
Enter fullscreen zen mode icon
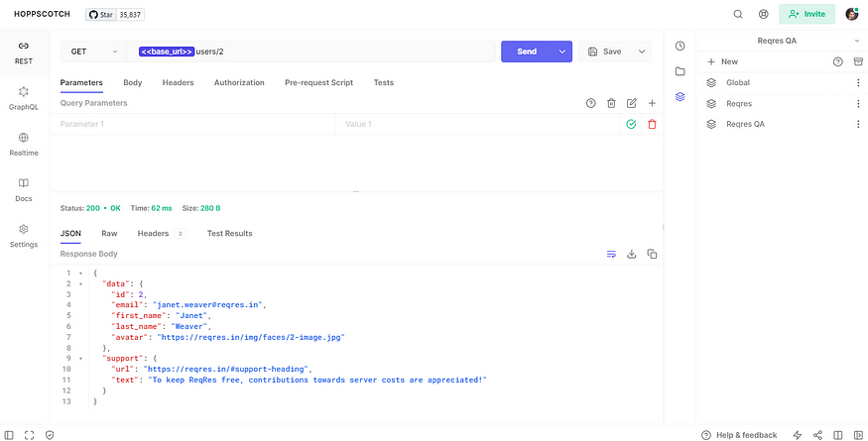(x=30, y=435)
